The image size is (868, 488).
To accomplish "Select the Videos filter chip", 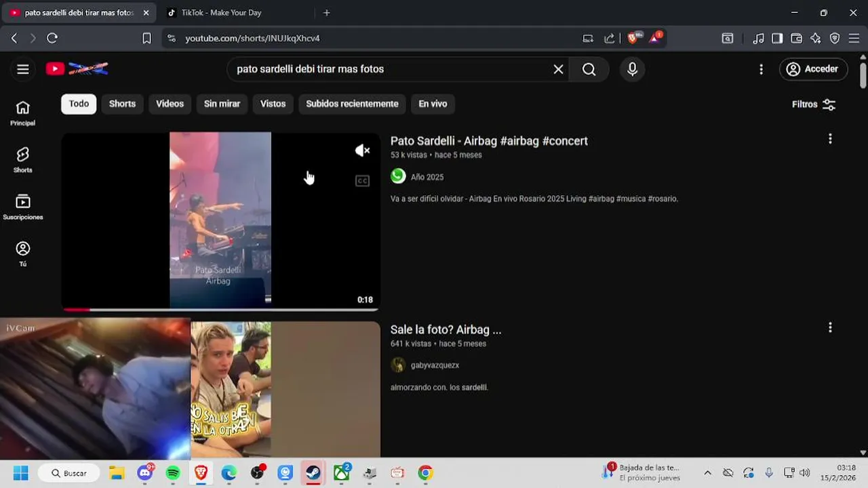I will click(x=170, y=104).
